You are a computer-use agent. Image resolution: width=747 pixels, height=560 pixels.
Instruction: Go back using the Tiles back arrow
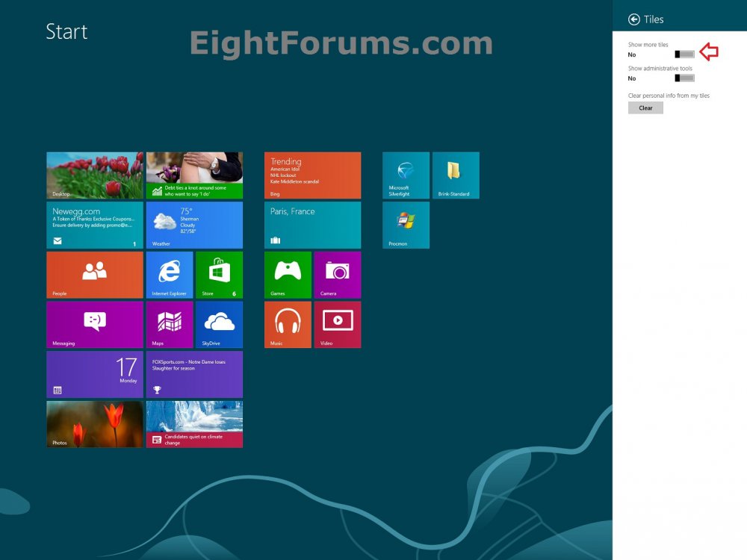(634, 19)
